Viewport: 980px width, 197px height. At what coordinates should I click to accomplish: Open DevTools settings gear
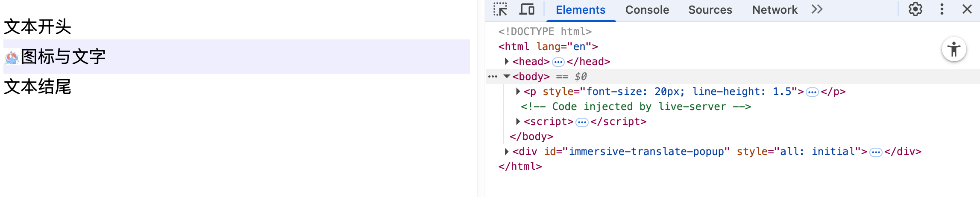915,9
